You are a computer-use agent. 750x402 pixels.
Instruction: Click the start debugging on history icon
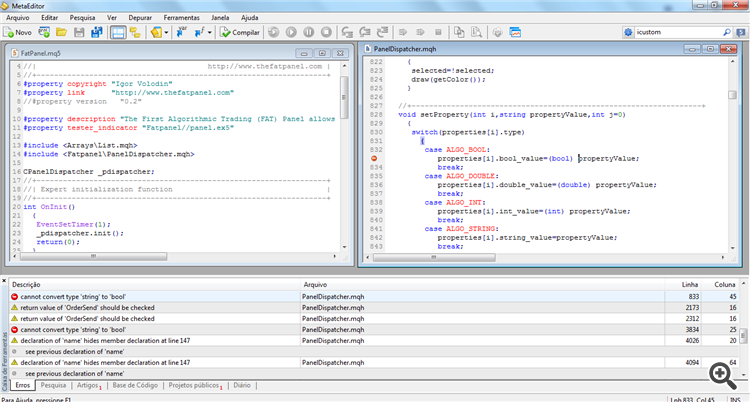[274, 33]
